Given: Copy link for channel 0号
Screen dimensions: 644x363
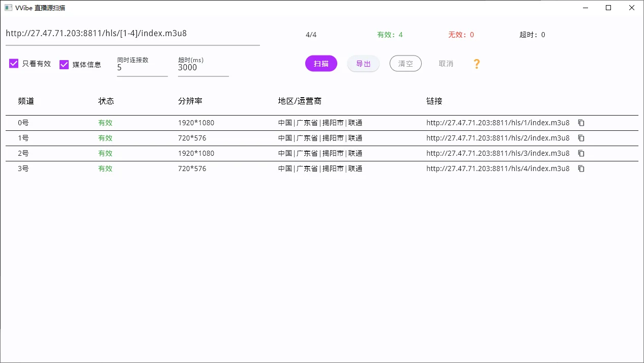Looking at the screenshot, I should click(581, 123).
